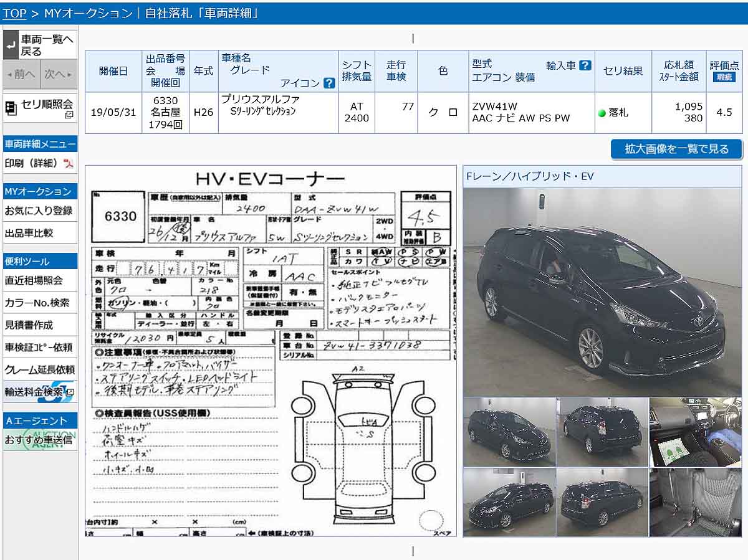Click the プリウスアルファ vehicle name cell
Viewport: 748px width, 560px height.
click(x=279, y=113)
